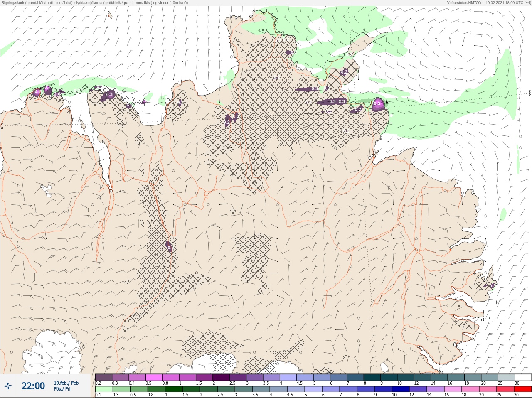The width and height of the screenshot is (532, 398).
Task: Click the Veðurstofan logo beside the time
Action: tap(8, 386)
